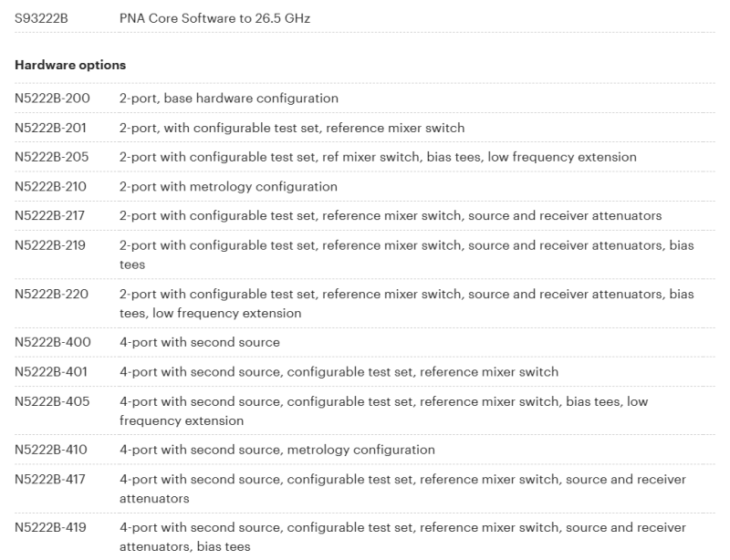Viewport: 730px width, 560px height.
Task: Select option code N5222B-200
Action: pos(52,98)
